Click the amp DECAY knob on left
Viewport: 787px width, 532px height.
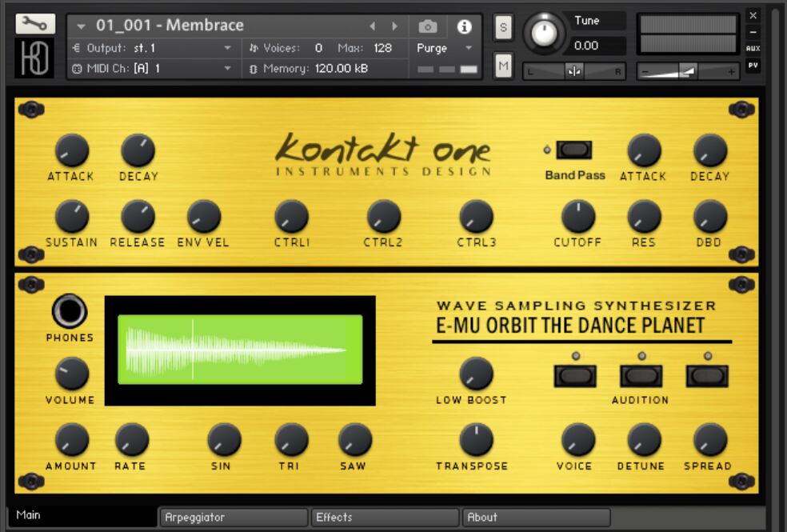[138, 150]
